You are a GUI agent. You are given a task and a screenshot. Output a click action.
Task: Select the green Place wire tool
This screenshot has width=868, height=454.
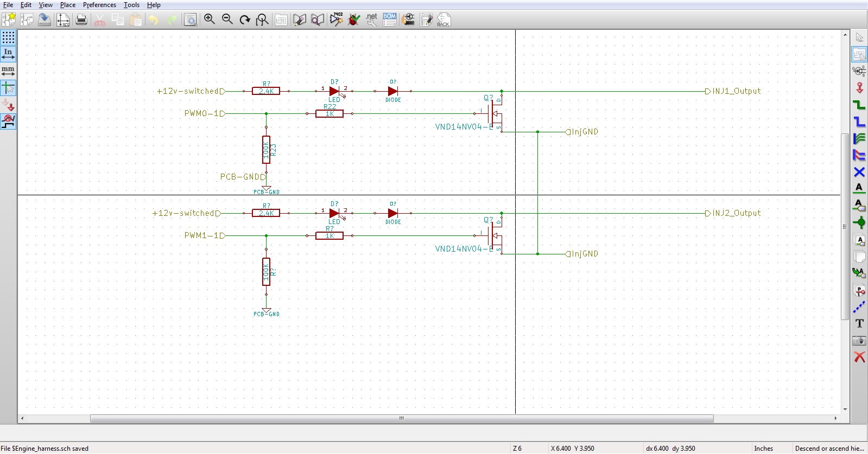[x=859, y=105]
